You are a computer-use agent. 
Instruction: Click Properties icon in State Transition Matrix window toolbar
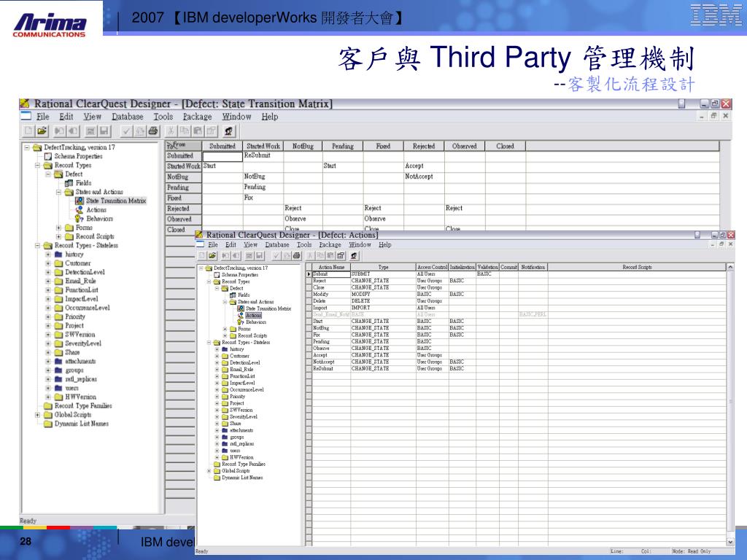tap(211, 131)
